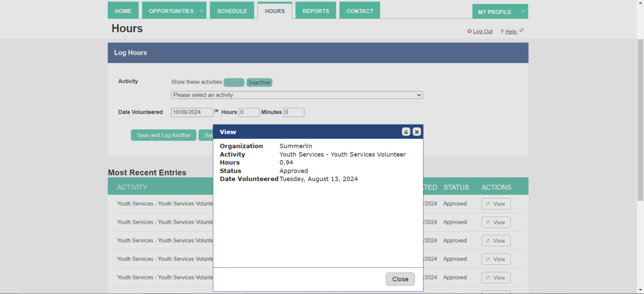
Task: Click the '0.94' hours value
Action: point(286,162)
